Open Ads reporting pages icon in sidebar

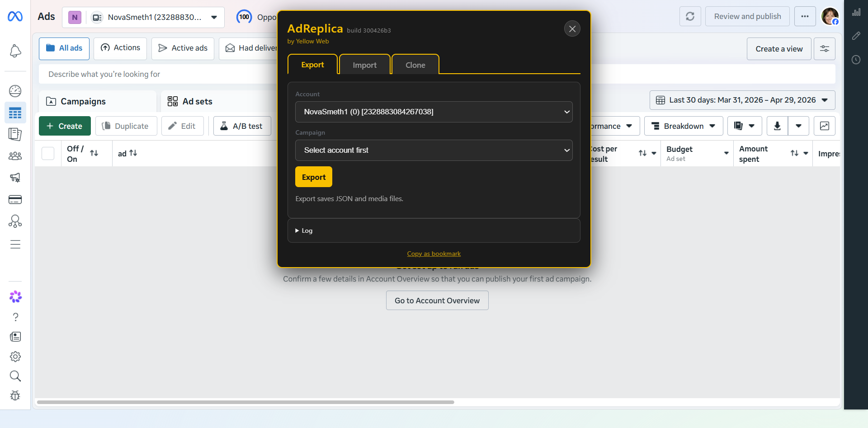[15, 134]
